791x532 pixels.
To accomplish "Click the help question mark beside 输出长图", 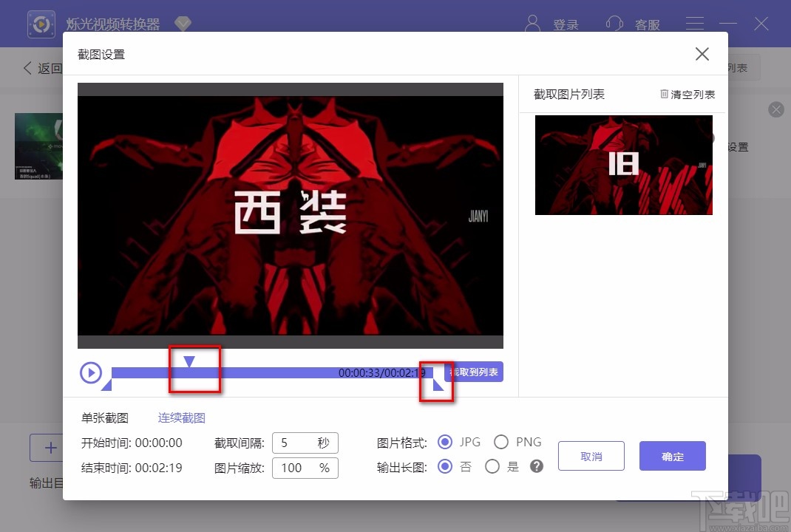I will 536,467.
